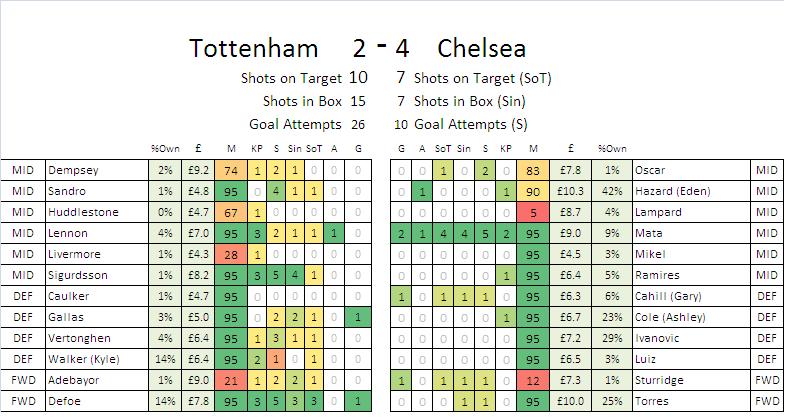Viewport: 787px width, 420px height.
Task: Click Walker (Kyle) price cell £6.4
Action: tap(198, 359)
